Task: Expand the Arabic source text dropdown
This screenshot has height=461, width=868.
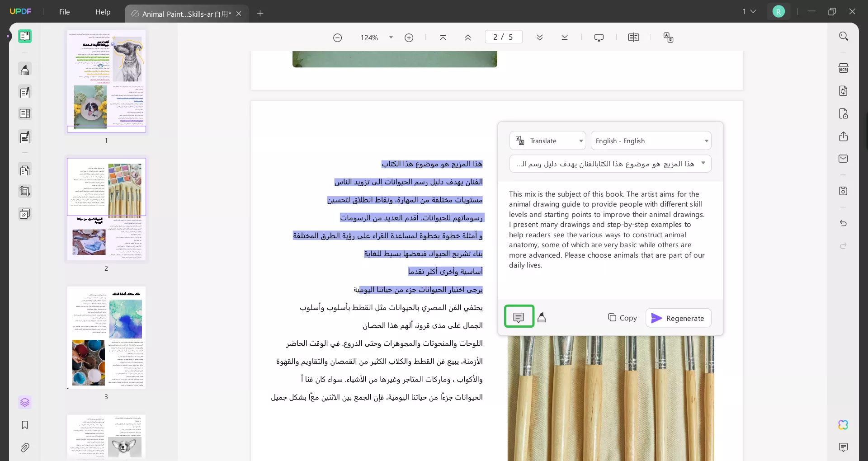Action: 703,163
